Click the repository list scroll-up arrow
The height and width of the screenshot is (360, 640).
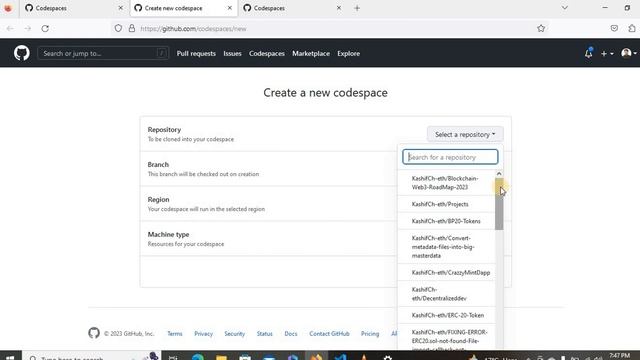[499, 174]
